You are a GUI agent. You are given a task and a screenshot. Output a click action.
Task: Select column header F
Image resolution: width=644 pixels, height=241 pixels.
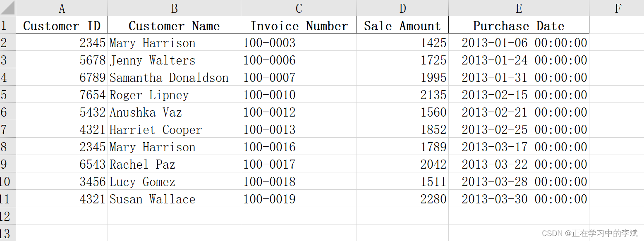(x=617, y=8)
